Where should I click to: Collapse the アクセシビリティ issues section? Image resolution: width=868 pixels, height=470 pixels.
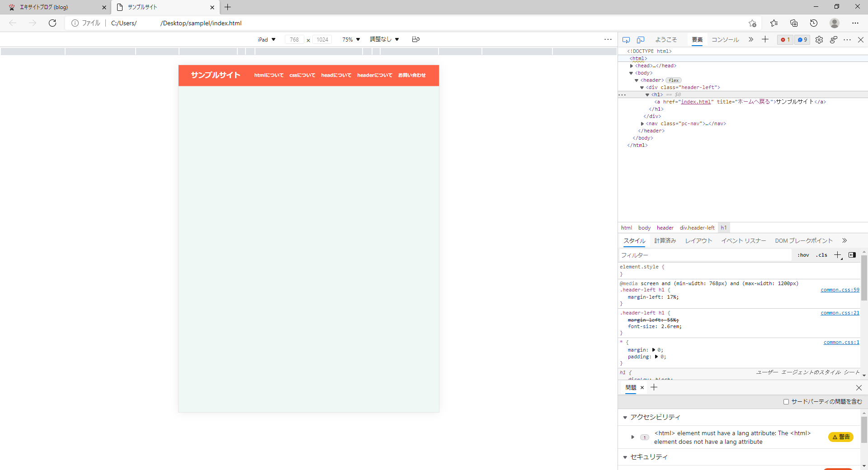[x=625, y=418]
